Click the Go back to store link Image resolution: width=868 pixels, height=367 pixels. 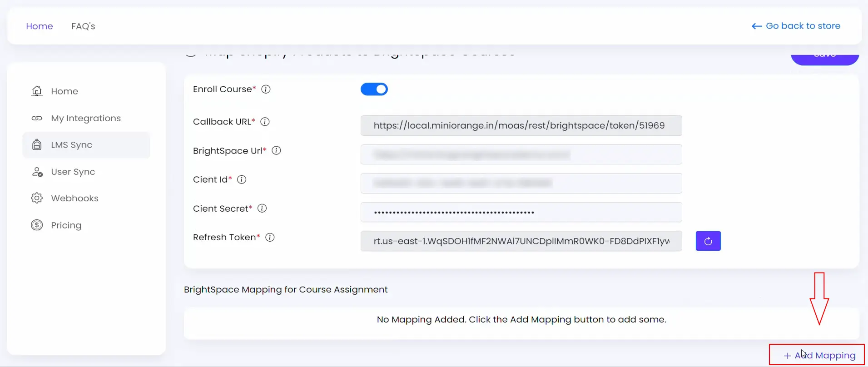coord(796,26)
